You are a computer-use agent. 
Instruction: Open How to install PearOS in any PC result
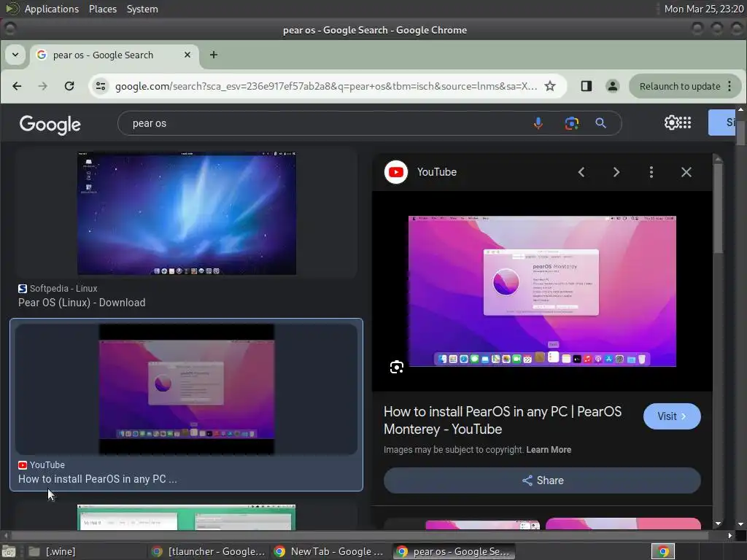(x=98, y=480)
